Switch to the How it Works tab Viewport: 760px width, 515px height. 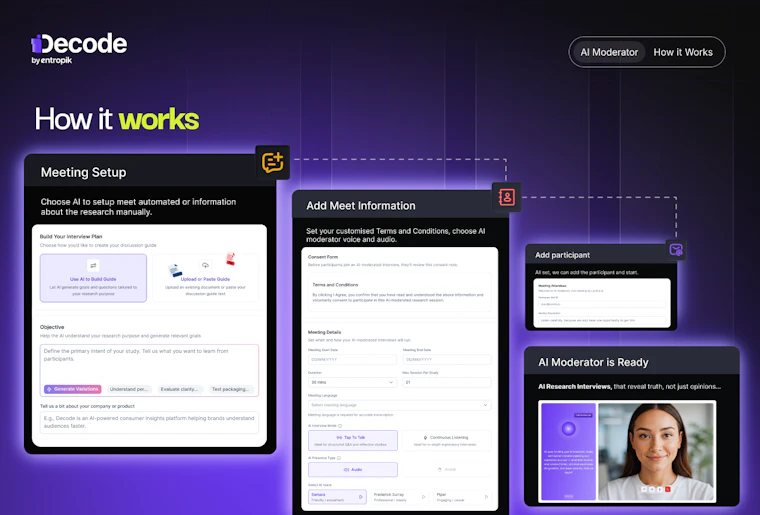[683, 52]
